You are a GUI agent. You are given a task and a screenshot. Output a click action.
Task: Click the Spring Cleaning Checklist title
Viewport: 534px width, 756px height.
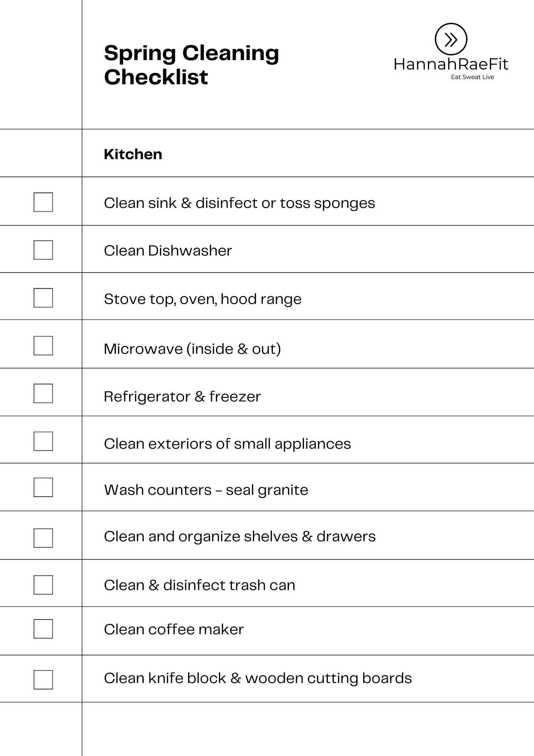click(191, 65)
